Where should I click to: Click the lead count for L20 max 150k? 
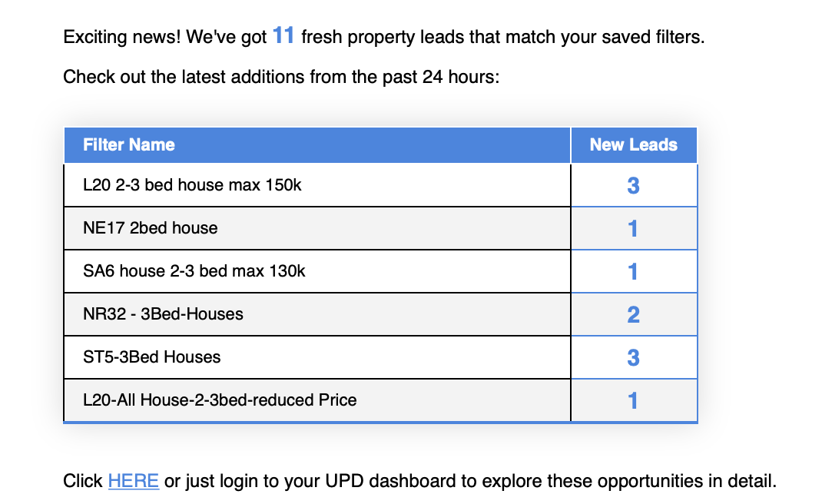coord(633,185)
